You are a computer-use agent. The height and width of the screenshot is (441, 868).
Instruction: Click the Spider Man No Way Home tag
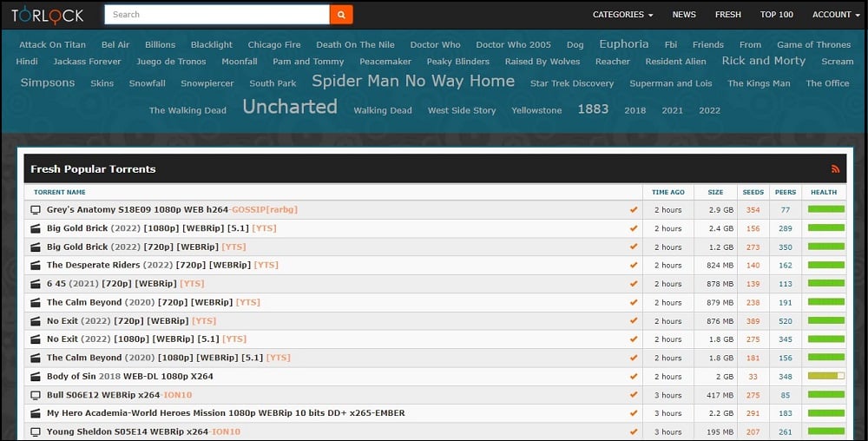point(413,82)
